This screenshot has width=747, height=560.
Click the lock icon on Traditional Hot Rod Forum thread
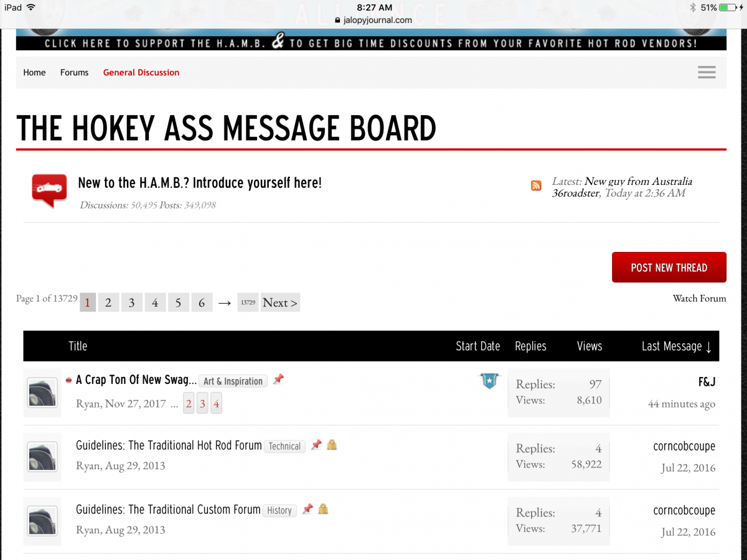332,445
